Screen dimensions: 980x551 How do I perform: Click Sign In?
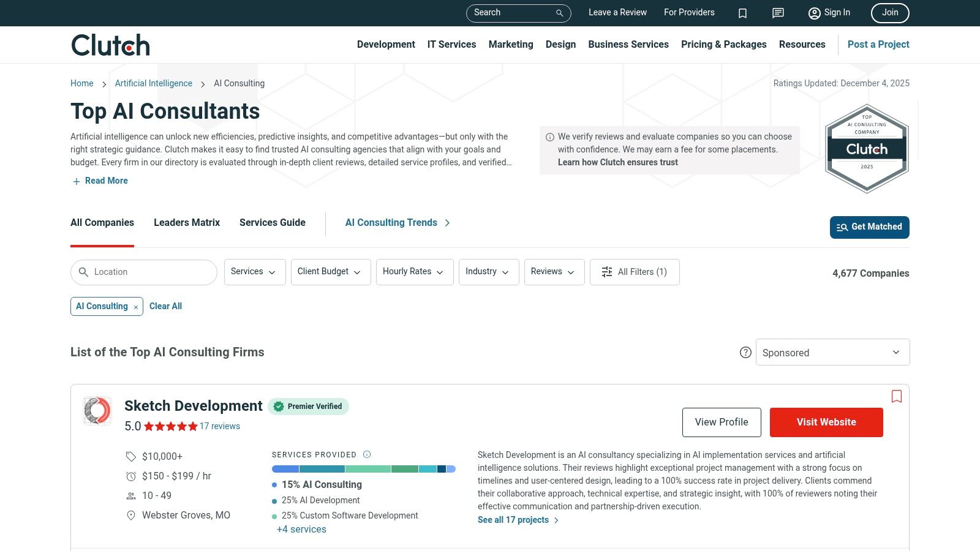click(x=829, y=13)
